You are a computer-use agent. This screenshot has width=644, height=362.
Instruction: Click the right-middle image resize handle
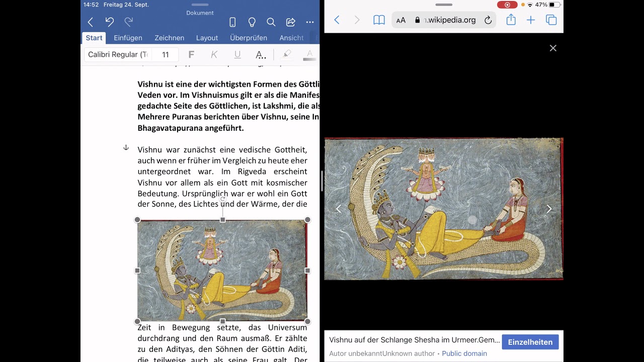[x=307, y=270]
